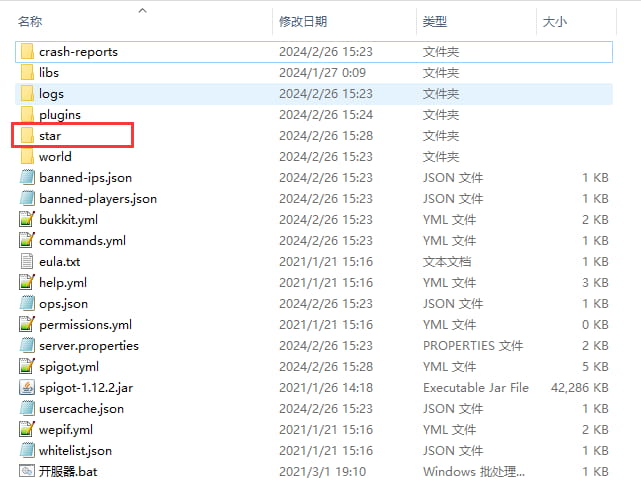Sort by the 大小 column header
The width and height of the screenshot is (641, 504).
pyautogui.click(x=555, y=21)
